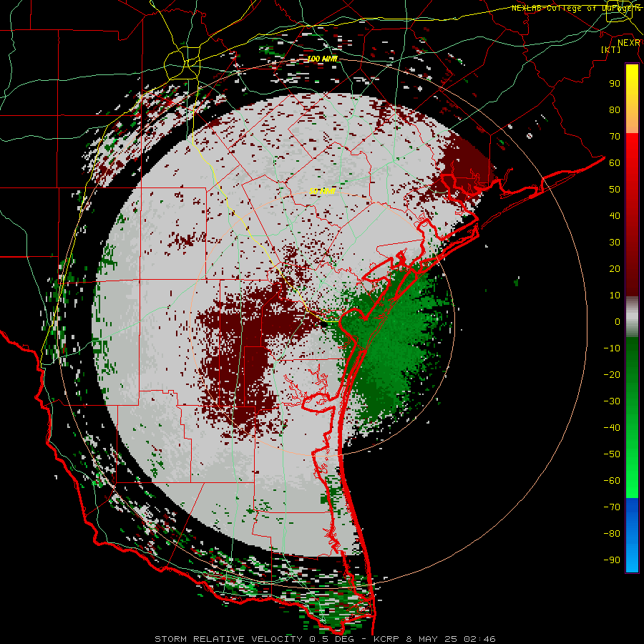Click the blue segment of the color bar
The width and height of the screenshot is (644, 644).
pos(632,534)
